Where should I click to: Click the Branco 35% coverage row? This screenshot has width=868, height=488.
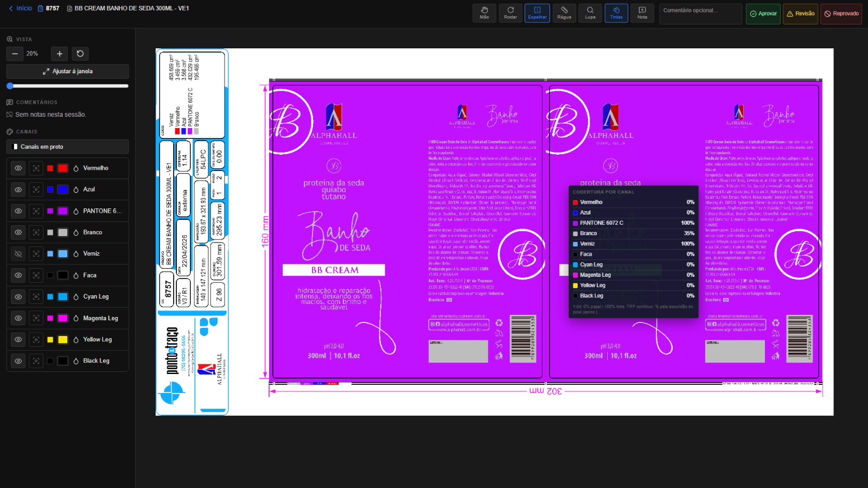click(633, 233)
